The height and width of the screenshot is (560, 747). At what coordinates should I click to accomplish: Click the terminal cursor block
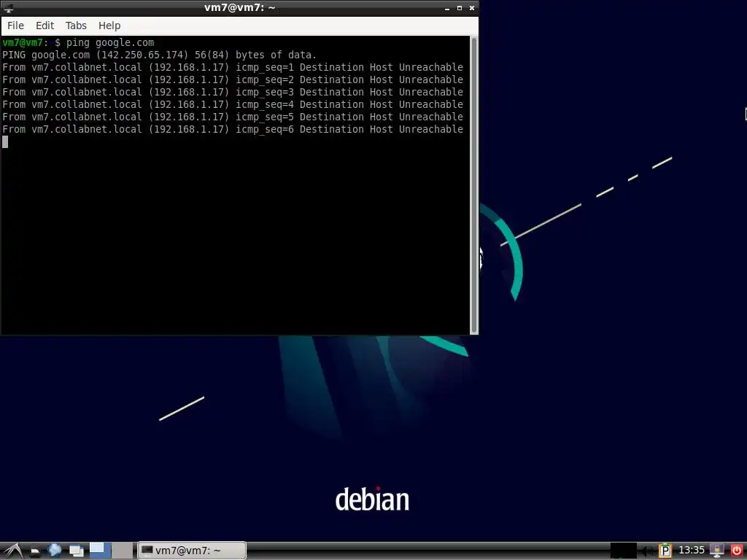coord(5,142)
